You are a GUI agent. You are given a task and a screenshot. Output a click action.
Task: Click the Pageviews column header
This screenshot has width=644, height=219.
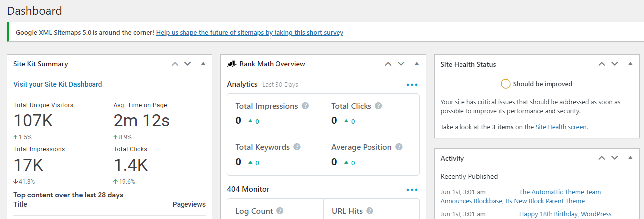pos(189,204)
